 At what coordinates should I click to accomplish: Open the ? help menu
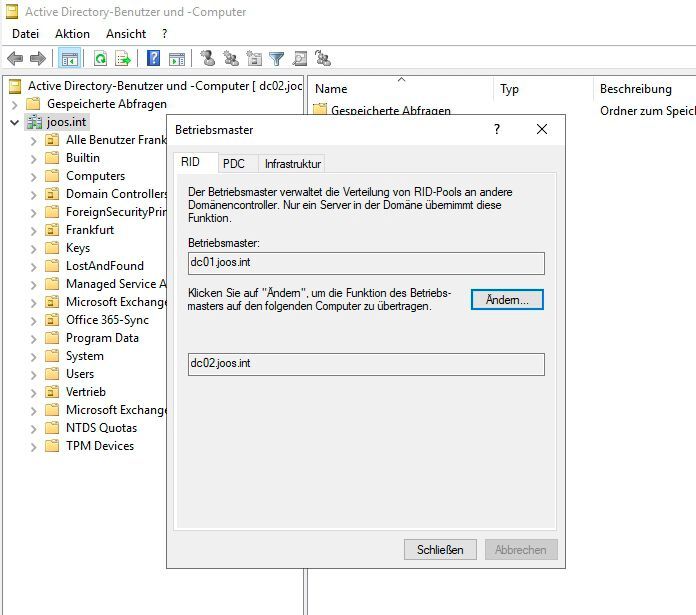pos(165,34)
